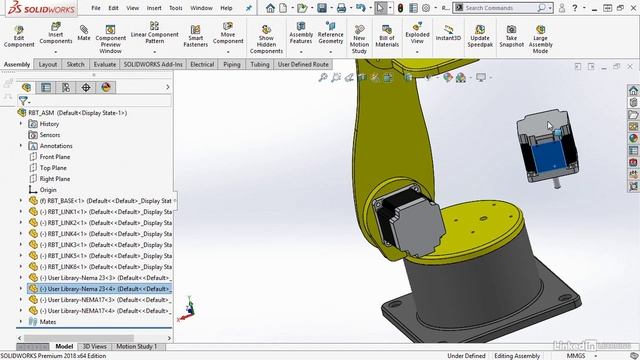Click the tree filter funnel icon

point(23,100)
